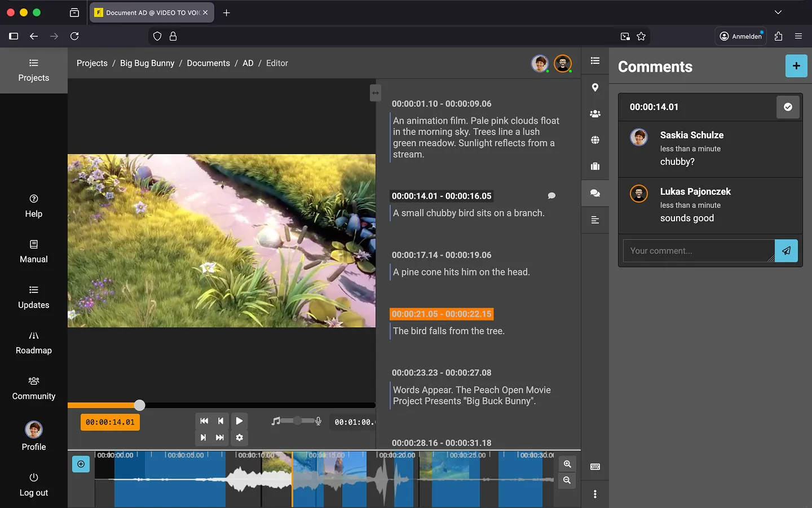This screenshot has width=812, height=508.
Task: Expand the browser tab list chevron
Action: point(778,12)
